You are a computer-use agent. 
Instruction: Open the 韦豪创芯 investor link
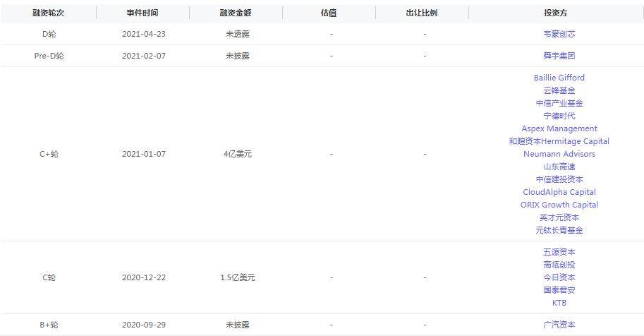(x=559, y=34)
